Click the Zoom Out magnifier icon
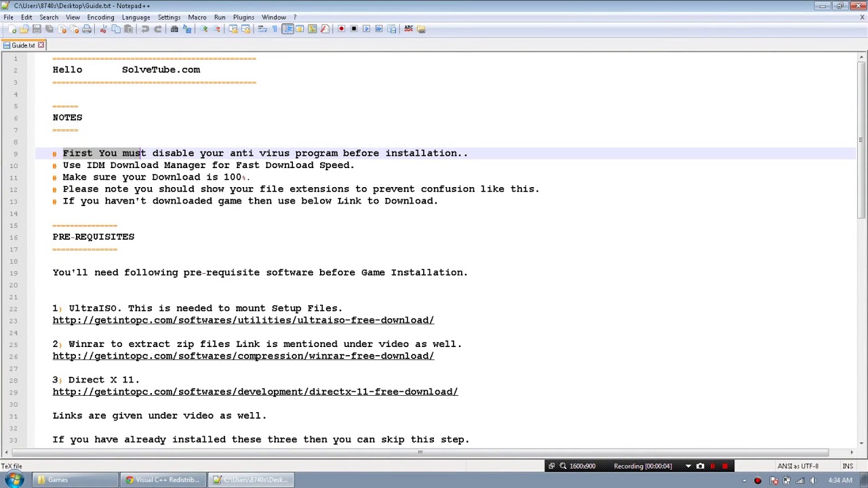 pos(216,29)
